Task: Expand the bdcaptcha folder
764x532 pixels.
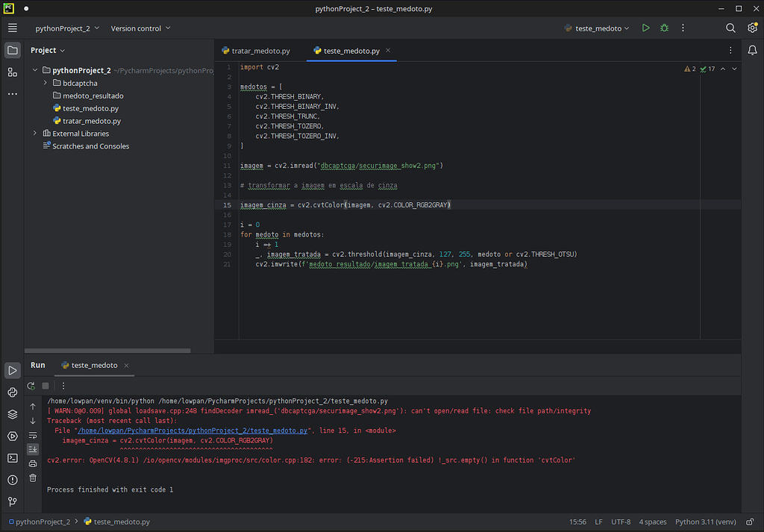Action: coord(46,83)
